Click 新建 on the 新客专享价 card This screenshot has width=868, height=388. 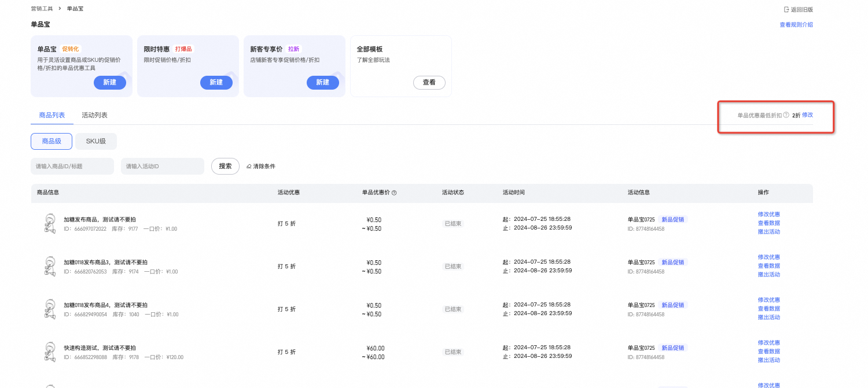[323, 83]
